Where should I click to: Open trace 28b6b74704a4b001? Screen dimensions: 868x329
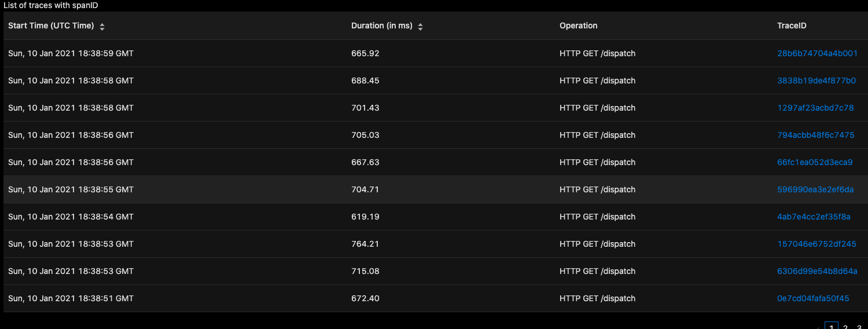pos(817,53)
